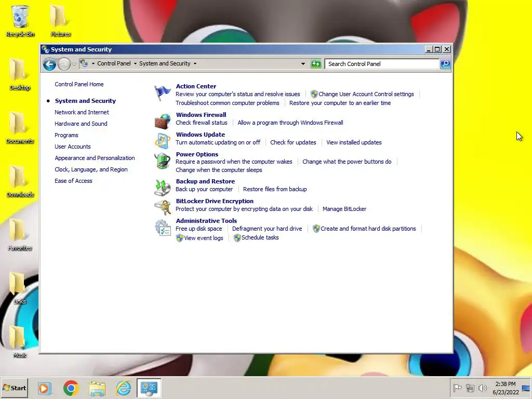Click Control Panel in the breadcrumb
532x399 pixels.
pos(114,63)
